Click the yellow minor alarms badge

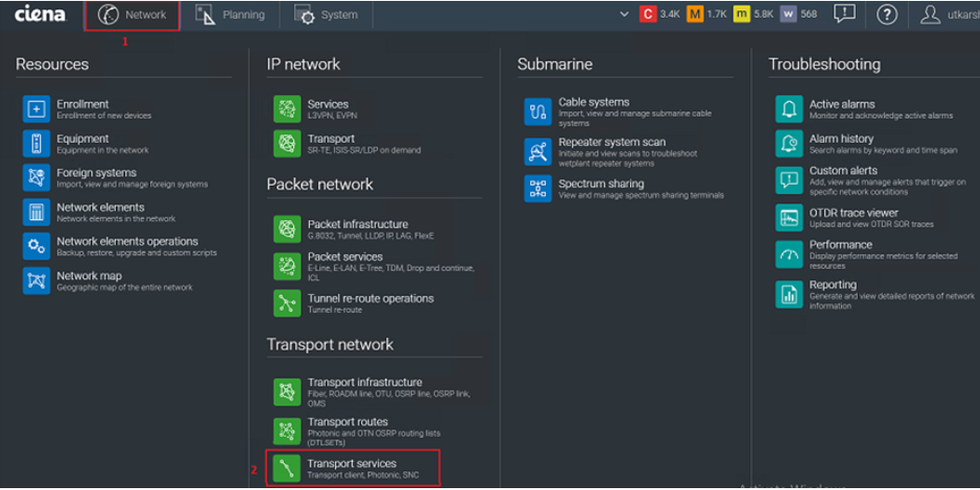pos(742,14)
